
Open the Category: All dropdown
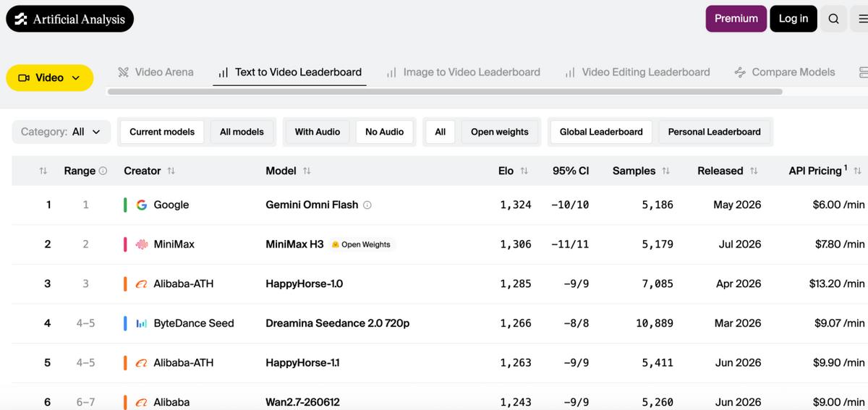pos(61,132)
